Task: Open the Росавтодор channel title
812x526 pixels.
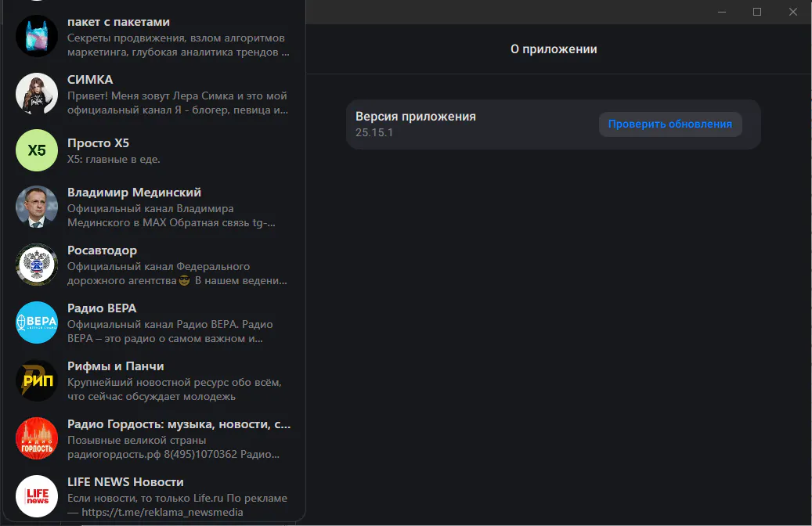Action: [x=102, y=250]
